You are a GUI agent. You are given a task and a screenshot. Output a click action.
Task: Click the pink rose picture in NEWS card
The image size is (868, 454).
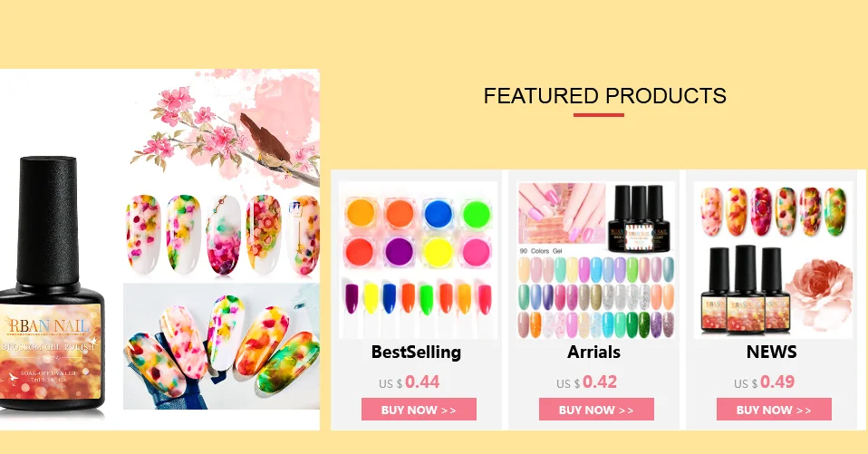coord(819,294)
